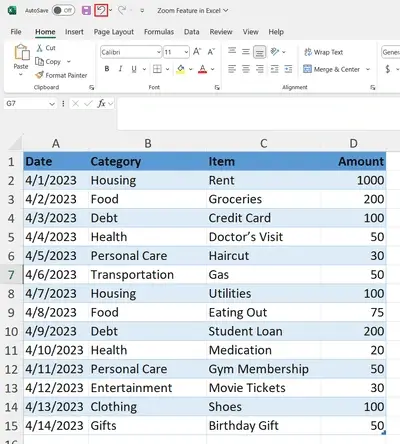Open the Calibri font name dropdown

click(159, 52)
